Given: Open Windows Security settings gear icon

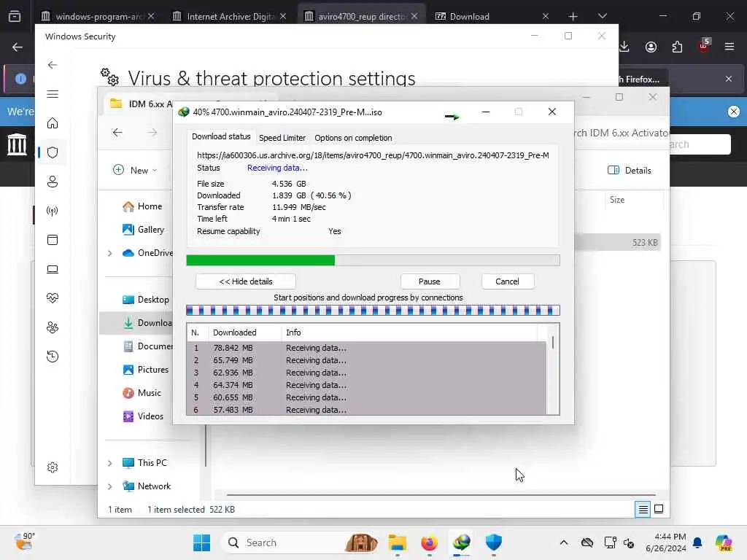Looking at the screenshot, I should (x=53, y=467).
